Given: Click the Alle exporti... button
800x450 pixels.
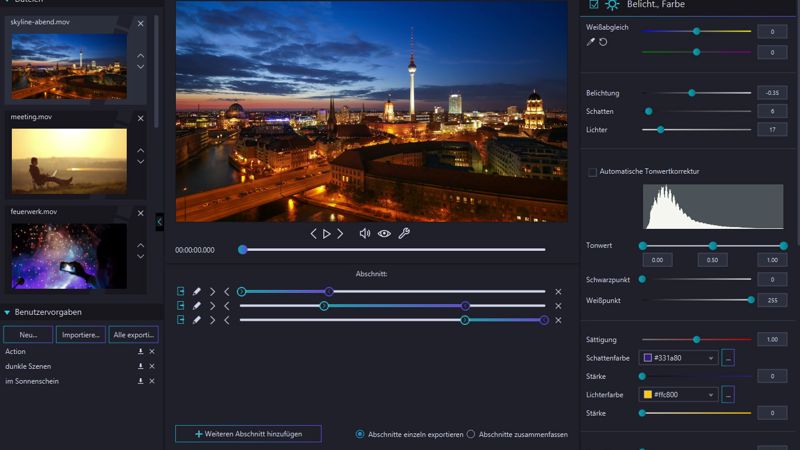Looking at the screenshot, I should pos(134,335).
